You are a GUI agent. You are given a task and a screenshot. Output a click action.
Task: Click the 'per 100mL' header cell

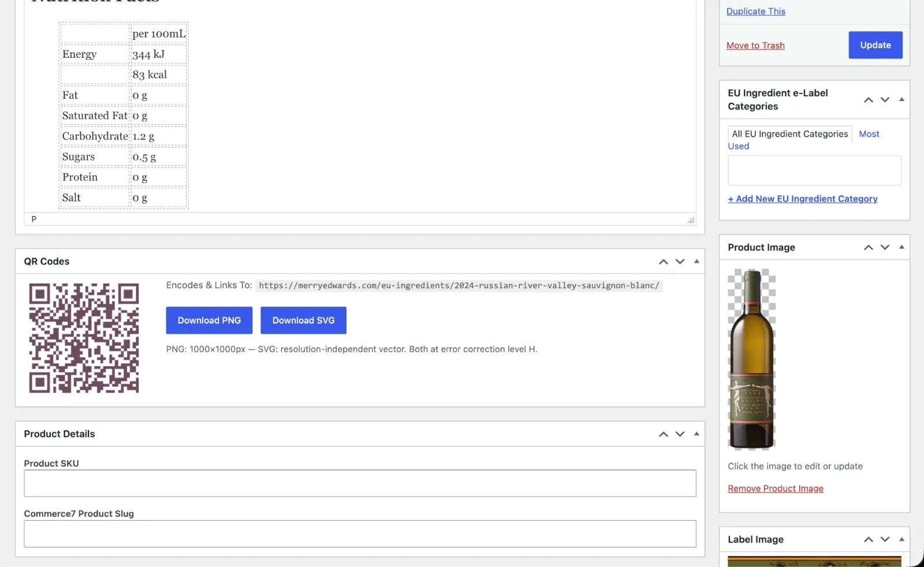click(x=159, y=33)
